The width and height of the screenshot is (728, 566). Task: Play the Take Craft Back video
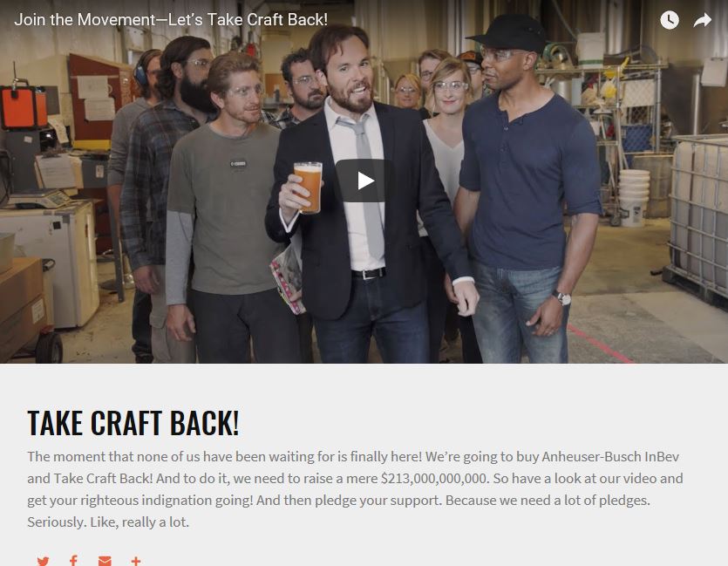363,181
